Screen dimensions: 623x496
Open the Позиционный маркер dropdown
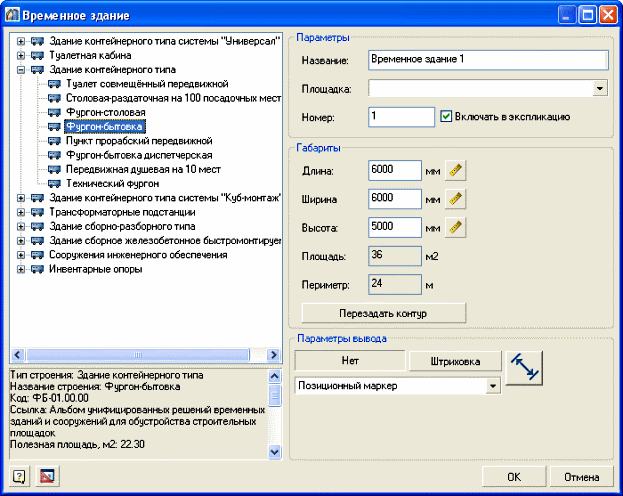(x=493, y=386)
